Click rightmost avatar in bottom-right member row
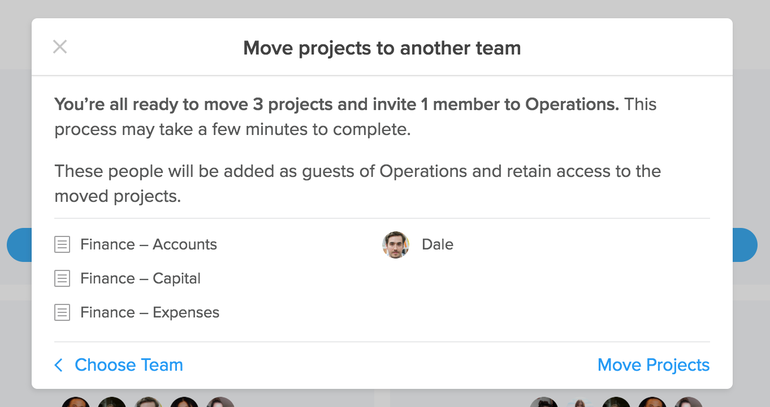 coord(688,402)
